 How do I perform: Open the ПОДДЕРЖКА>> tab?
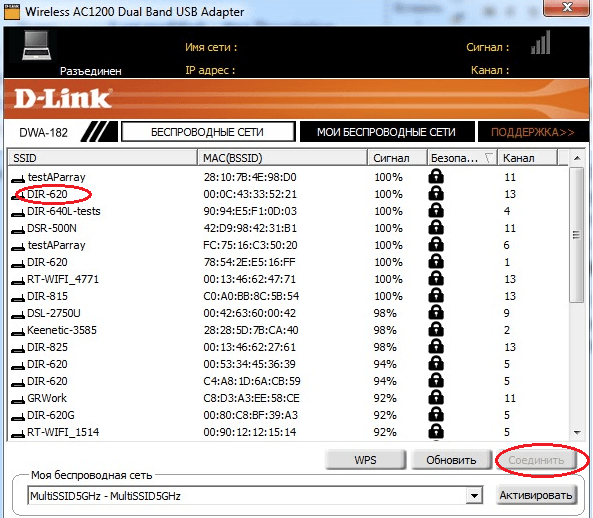click(x=533, y=132)
